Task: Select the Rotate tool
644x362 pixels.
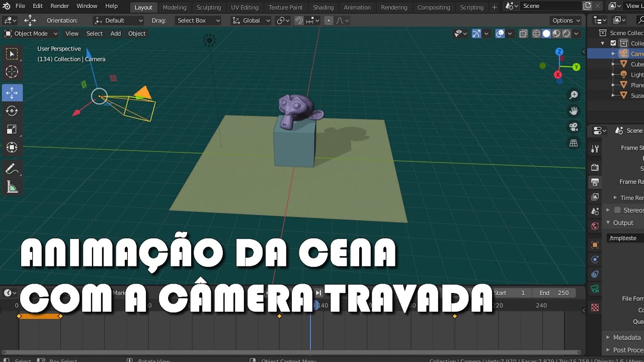Action: click(12, 111)
